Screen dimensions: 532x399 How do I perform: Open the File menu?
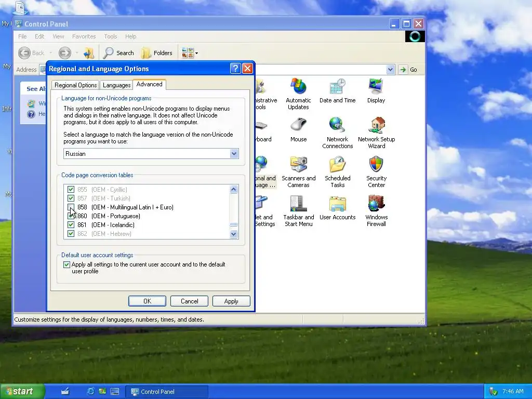coord(22,36)
